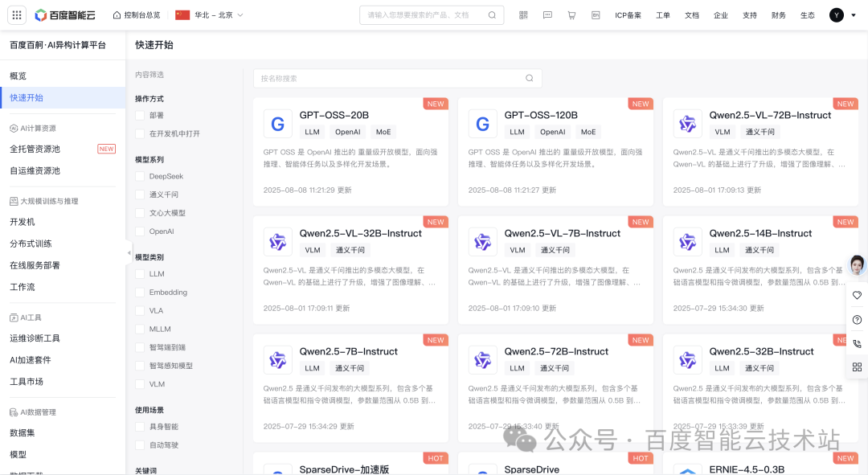Tick the 自动驾驶 scenario checkbox
Image resolution: width=868 pixels, height=475 pixels.
coord(140,444)
